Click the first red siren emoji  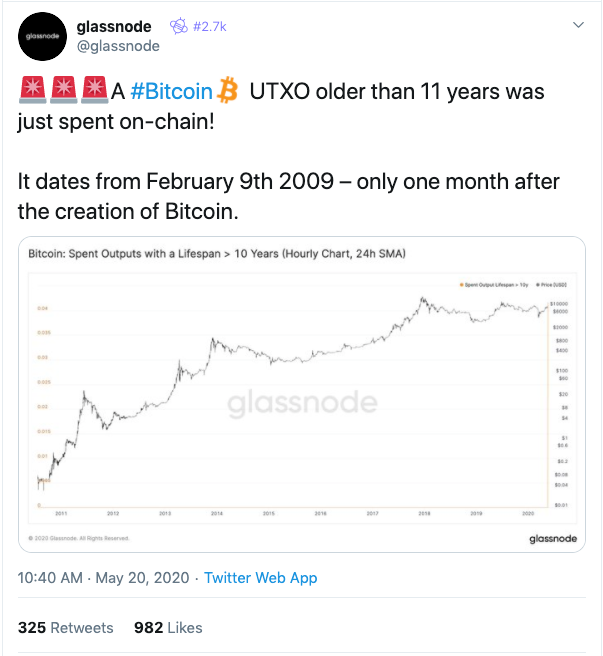coord(33,90)
